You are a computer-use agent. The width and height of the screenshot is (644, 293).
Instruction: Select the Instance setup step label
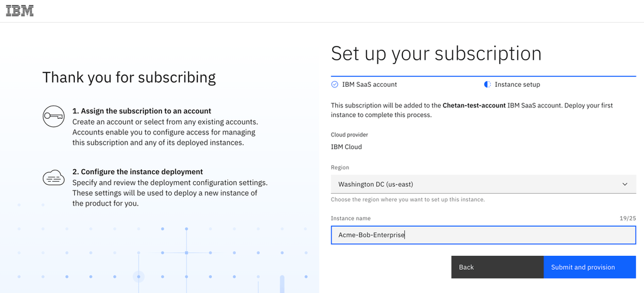pos(517,84)
